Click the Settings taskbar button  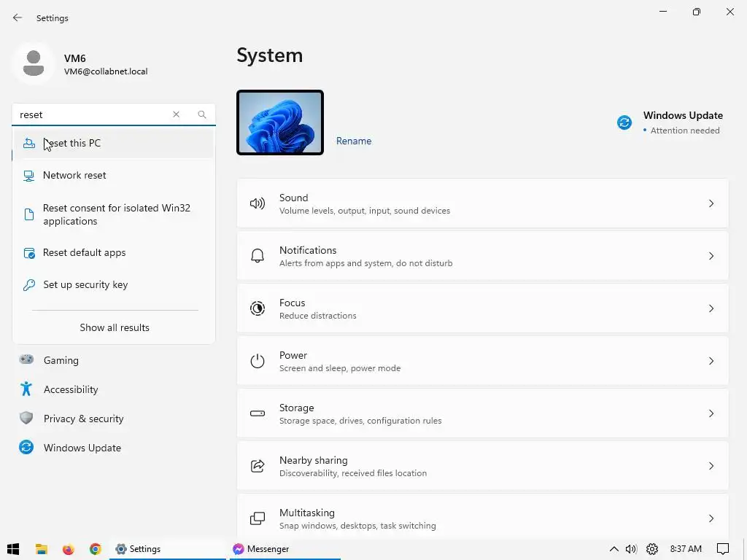tap(167, 549)
